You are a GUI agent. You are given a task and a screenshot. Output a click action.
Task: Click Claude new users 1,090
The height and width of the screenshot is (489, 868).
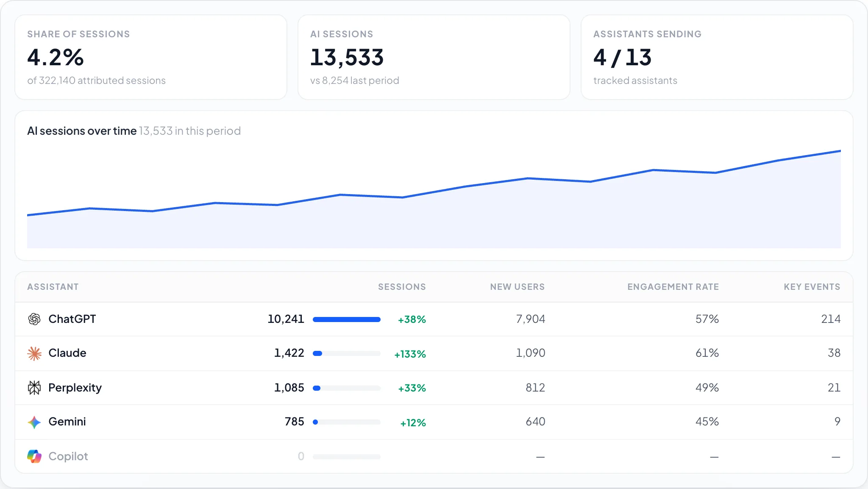[531, 353]
